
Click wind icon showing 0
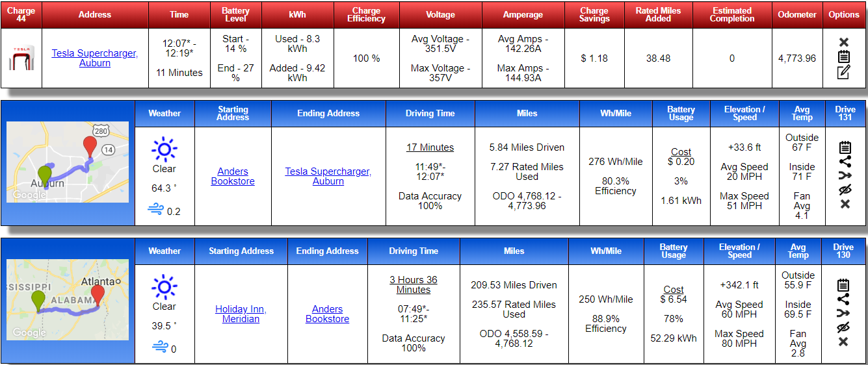pos(159,347)
